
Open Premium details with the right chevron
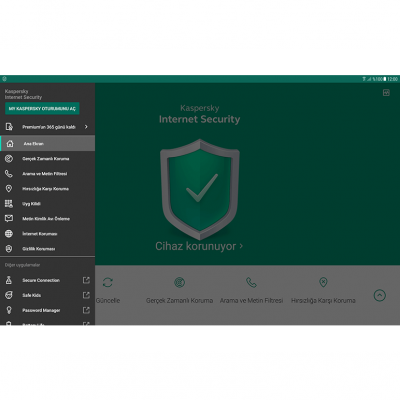point(86,127)
